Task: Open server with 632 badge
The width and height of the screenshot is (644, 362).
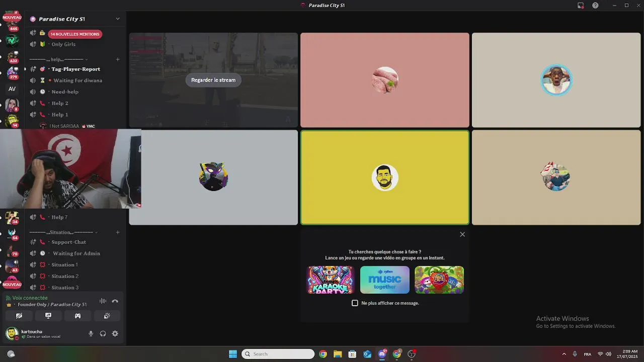Action: click(x=12, y=56)
